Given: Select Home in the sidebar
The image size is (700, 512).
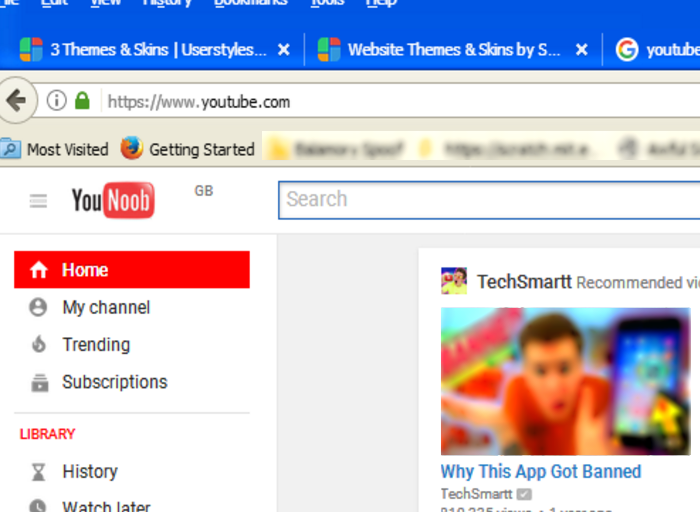Looking at the screenshot, I should [131, 270].
